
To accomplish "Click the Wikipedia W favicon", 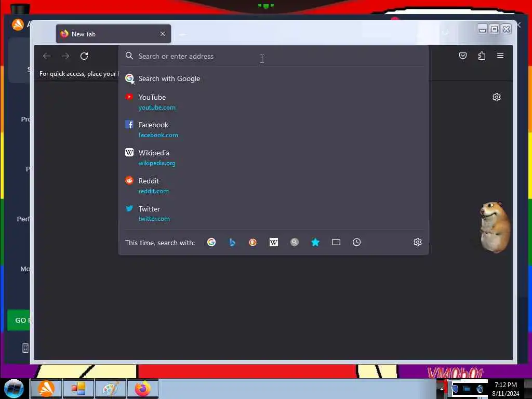I will click(x=129, y=152).
